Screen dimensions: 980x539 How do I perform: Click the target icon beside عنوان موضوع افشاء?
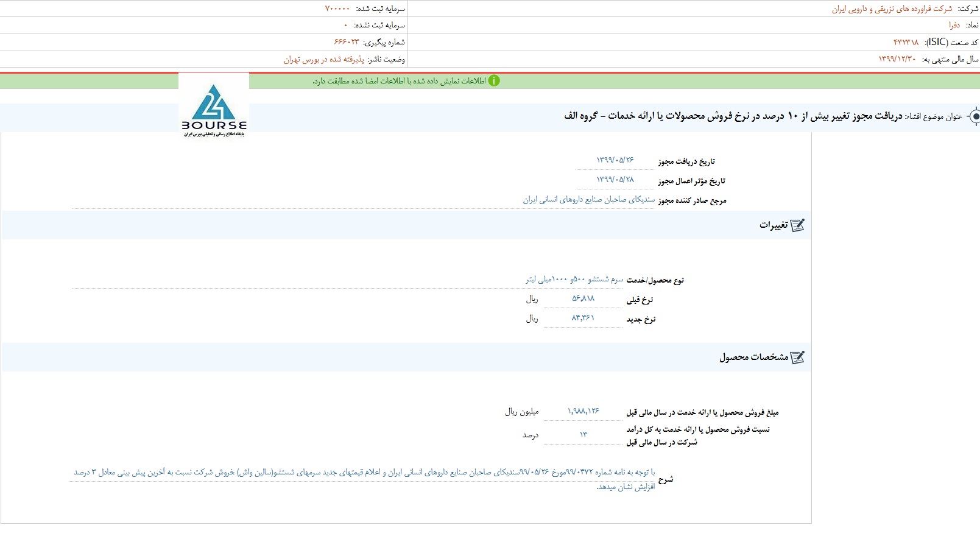click(x=974, y=116)
